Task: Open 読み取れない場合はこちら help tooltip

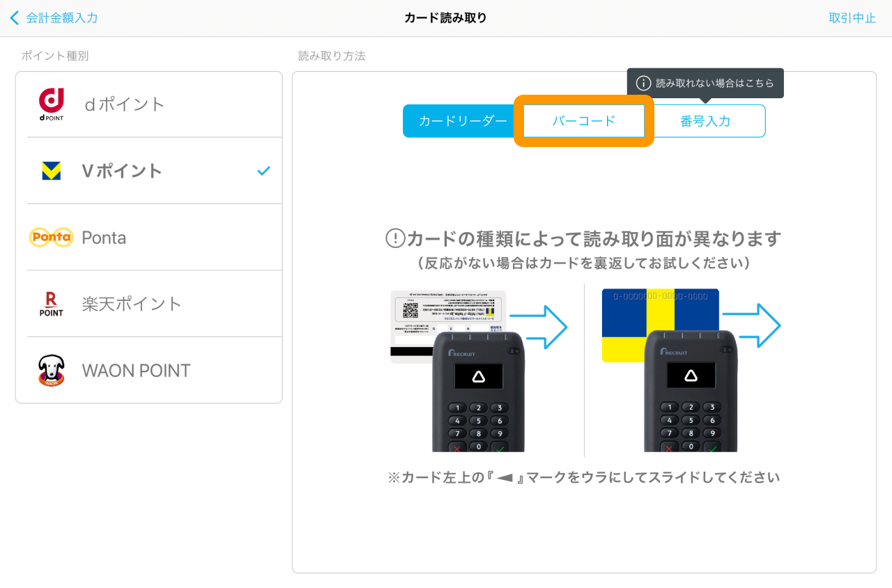Action: (705, 83)
